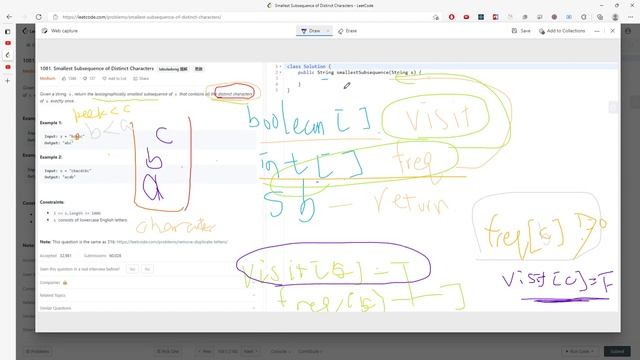Go to Next problem in background page

(x=250, y=351)
